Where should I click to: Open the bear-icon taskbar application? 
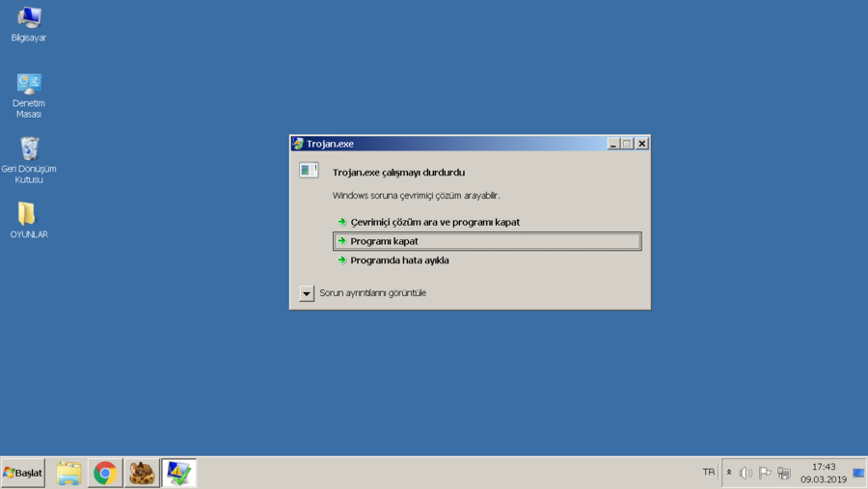tap(142, 473)
